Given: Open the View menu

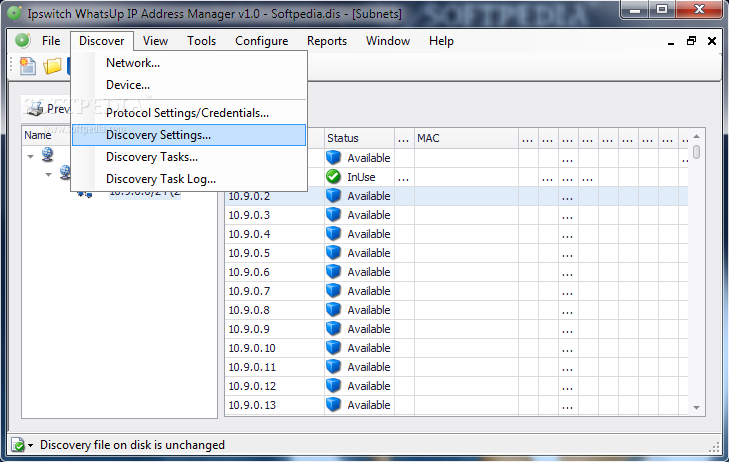Looking at the screenshot, I should pyautogui.click(x=155, y=41).
